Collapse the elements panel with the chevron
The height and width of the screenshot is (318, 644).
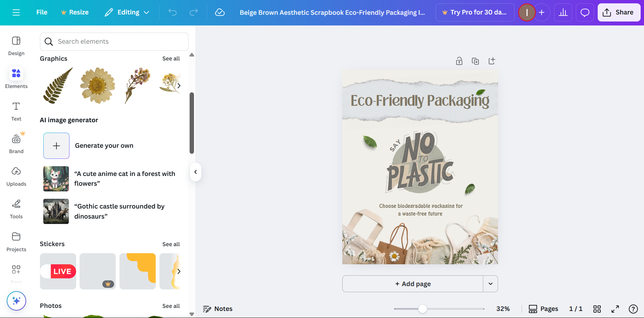[195, 172]
